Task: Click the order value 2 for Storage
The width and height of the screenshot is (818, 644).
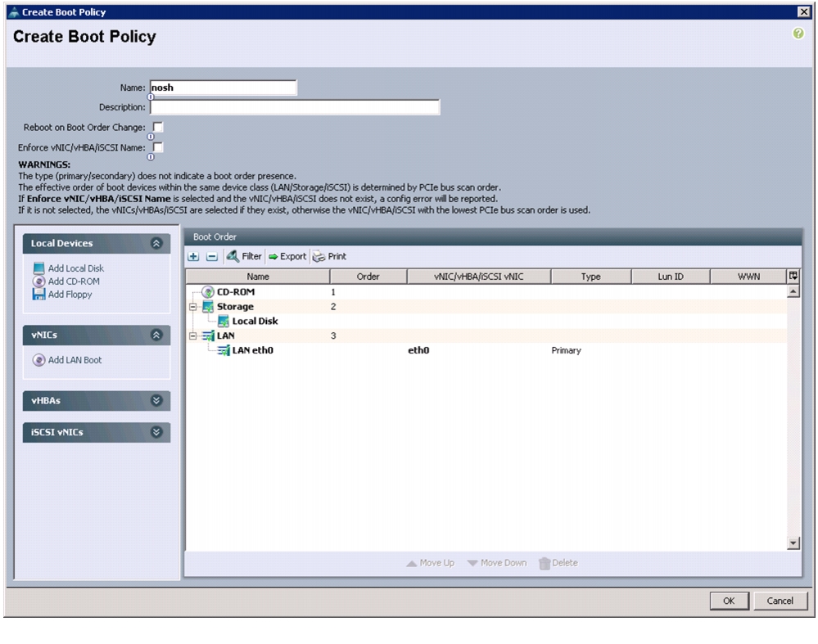Action: [333, 307]
